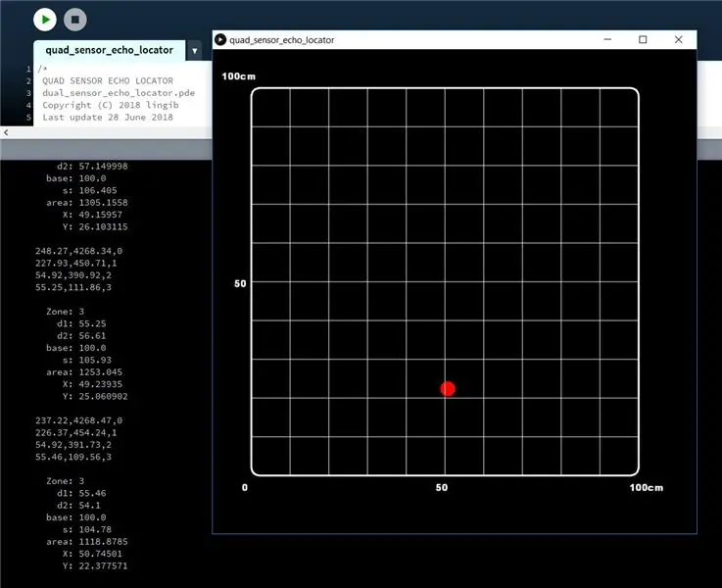Click console line '54.92,391.73,2'
The height and width of the screenshot is (588, 722).
[x=73, y=445]
